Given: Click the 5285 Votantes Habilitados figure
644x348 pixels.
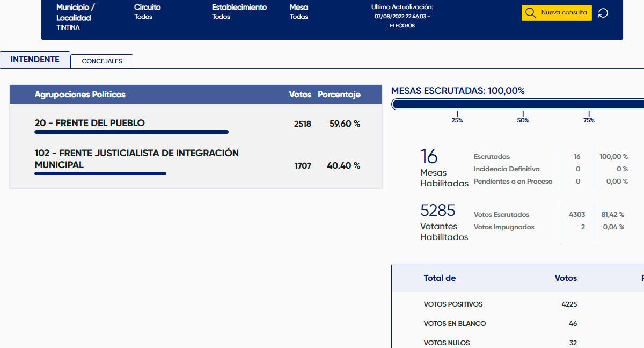Looking at the screenshot, I should coord(437,210).
